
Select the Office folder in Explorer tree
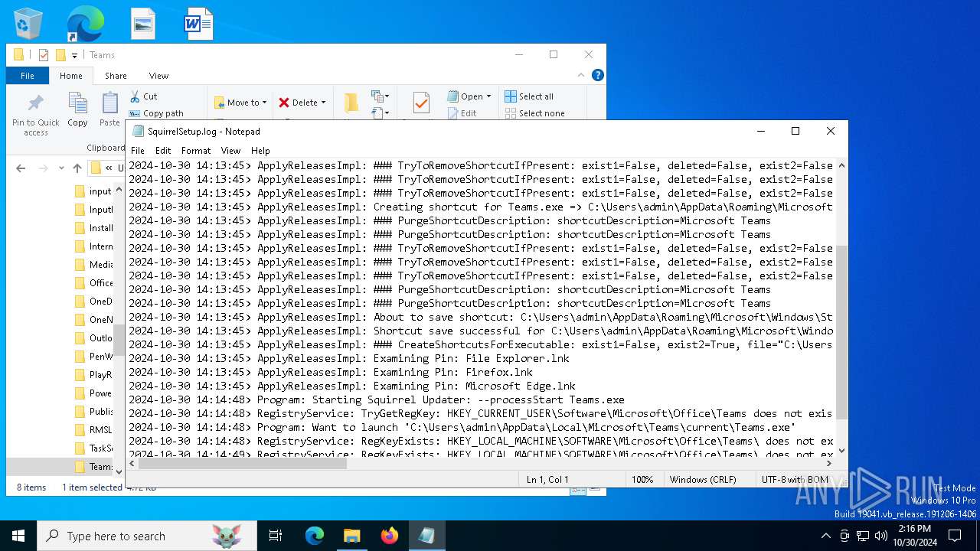point(93,283)
